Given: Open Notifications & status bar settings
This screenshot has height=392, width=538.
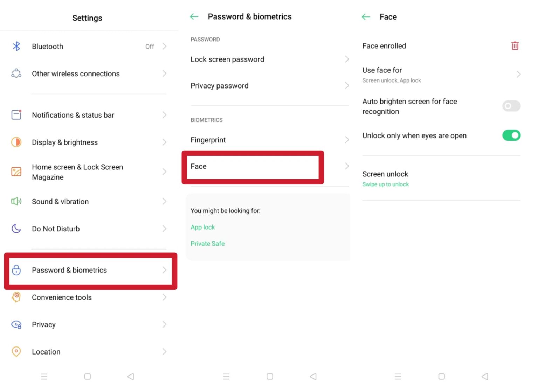Looking at the screenshot, I should click(x=73, y=115).
